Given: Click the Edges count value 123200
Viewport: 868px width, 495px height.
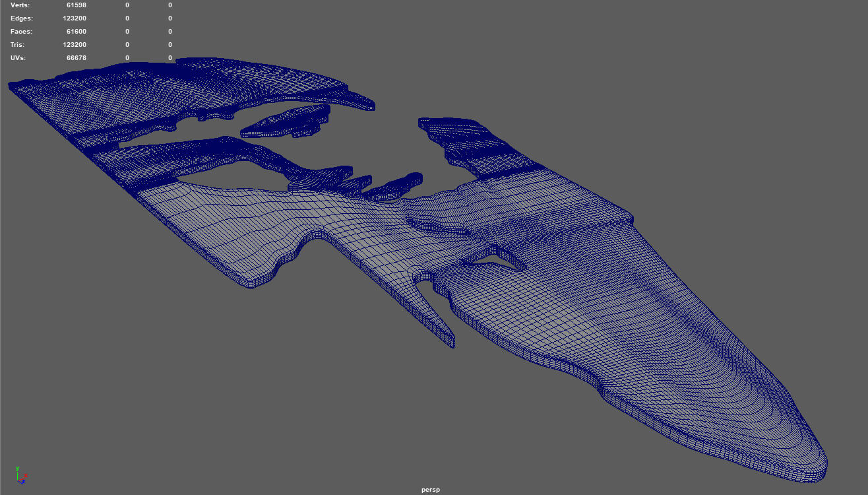Looking at the screenshot, I should point(75,18).
